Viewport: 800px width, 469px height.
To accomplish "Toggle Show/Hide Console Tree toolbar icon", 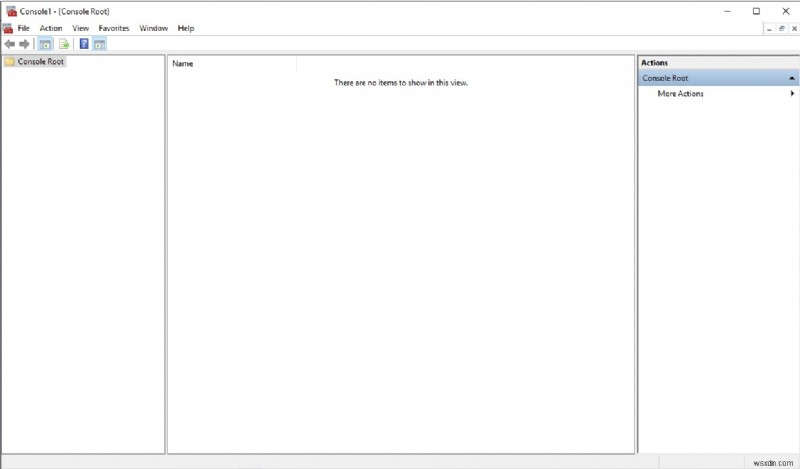I will pyautogui.click(x=45, y=44).
